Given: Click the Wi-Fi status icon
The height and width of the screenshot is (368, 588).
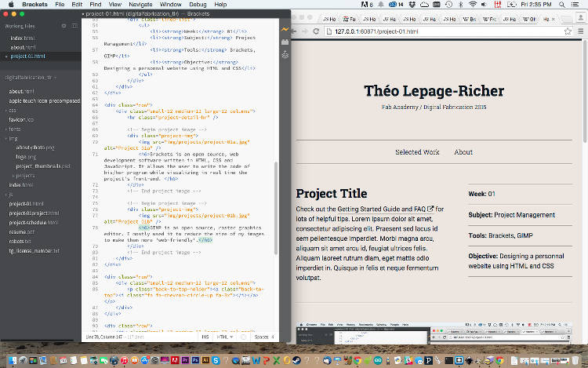Looking at the screenshot, I should (473, 5).
